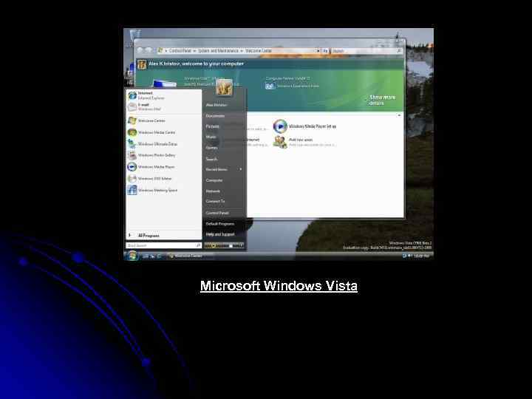Click Welcome Center window search box

(366, 50)
